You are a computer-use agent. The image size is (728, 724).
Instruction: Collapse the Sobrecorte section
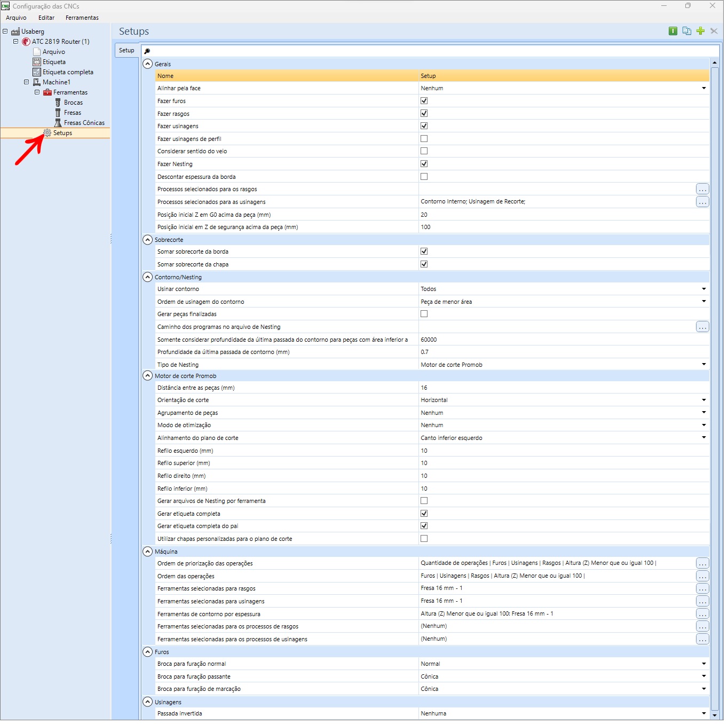click(x=148, y=240)
